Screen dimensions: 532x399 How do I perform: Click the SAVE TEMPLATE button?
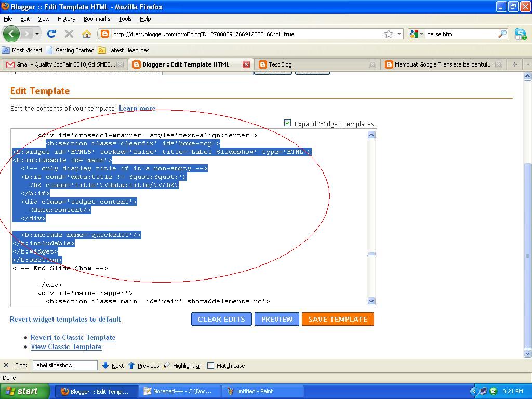pos(338,319)
